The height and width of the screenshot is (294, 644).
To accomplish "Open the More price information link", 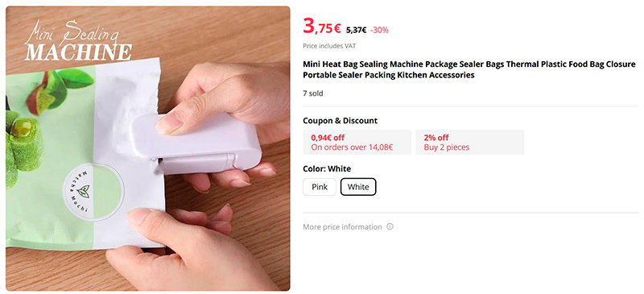I will [342, 227].
